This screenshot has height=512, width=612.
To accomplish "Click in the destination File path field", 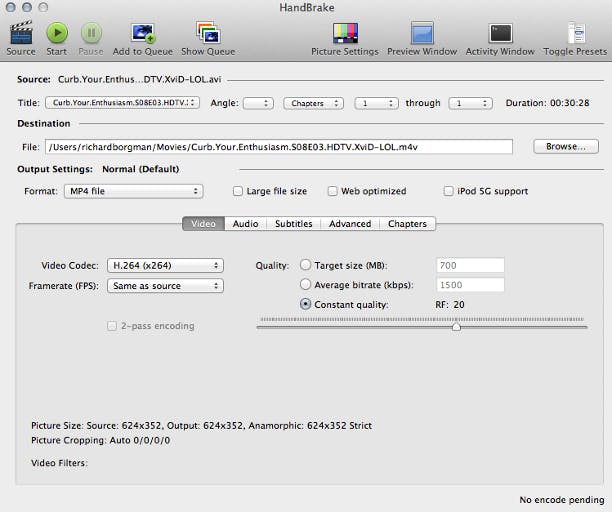I will point(279,147).
